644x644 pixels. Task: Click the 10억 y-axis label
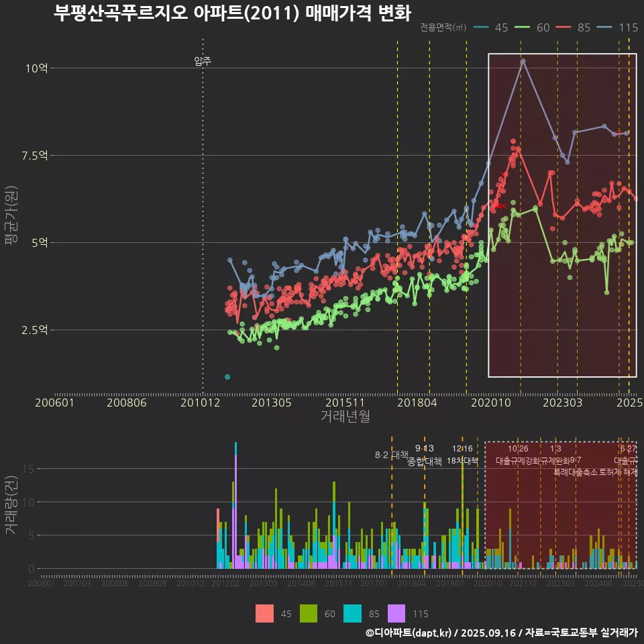pyautogui.click(x=36, y=68)
